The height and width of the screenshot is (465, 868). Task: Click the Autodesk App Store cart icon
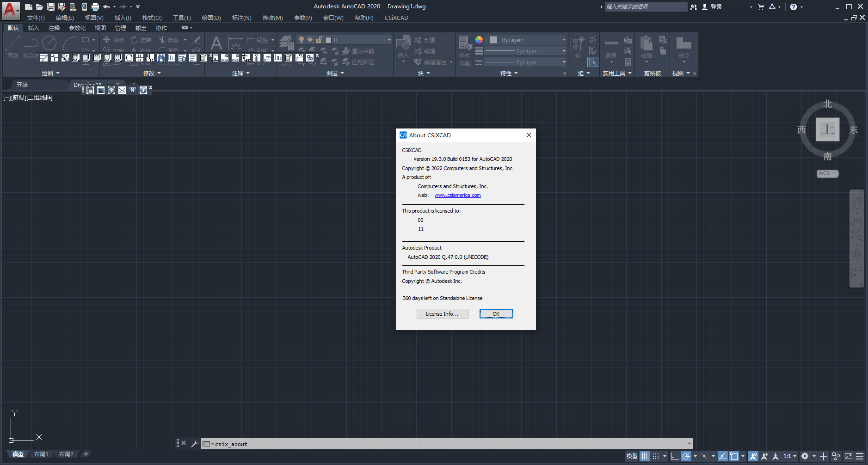761,6
